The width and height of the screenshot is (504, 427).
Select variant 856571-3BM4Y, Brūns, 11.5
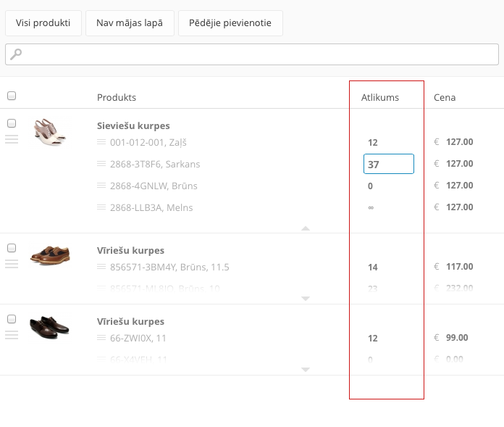coord(169,267)
